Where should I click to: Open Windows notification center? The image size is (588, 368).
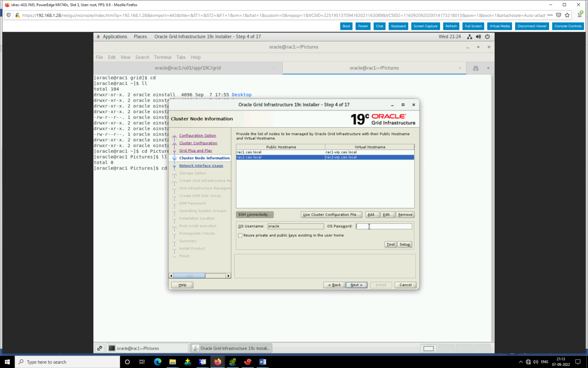(x=578, y=362)
